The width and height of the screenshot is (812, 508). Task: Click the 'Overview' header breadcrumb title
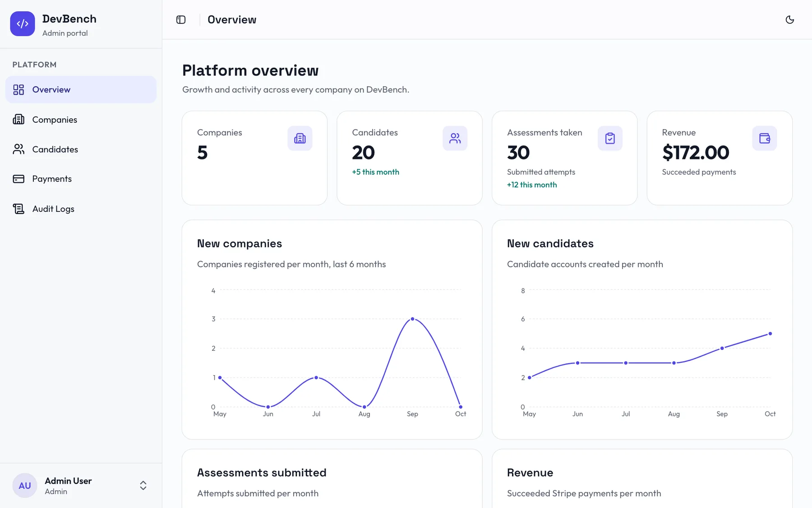232,19
